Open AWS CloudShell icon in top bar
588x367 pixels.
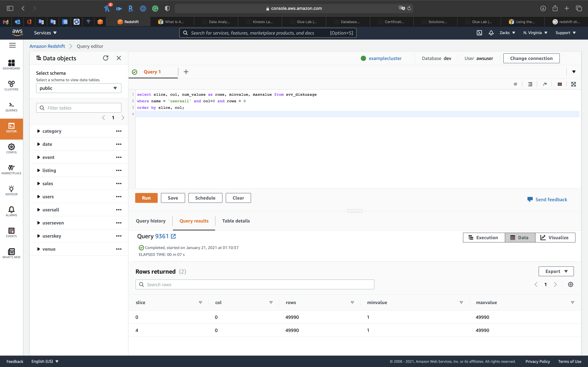tap(479, 33)
